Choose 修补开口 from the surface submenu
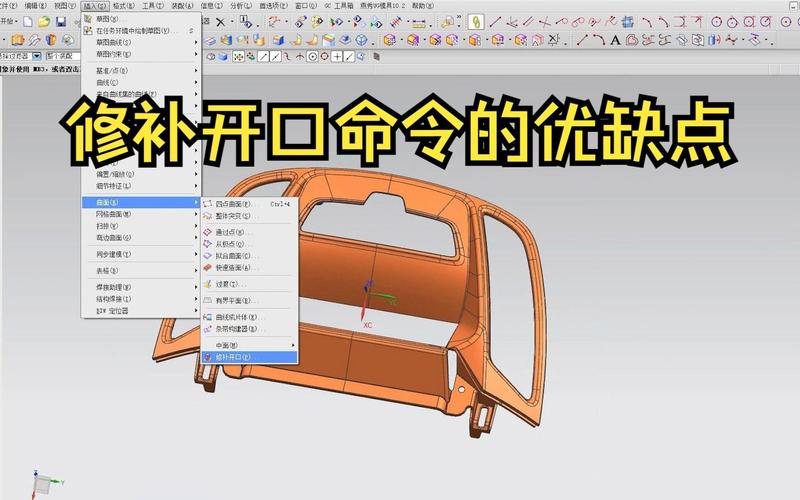 point(249,357)
